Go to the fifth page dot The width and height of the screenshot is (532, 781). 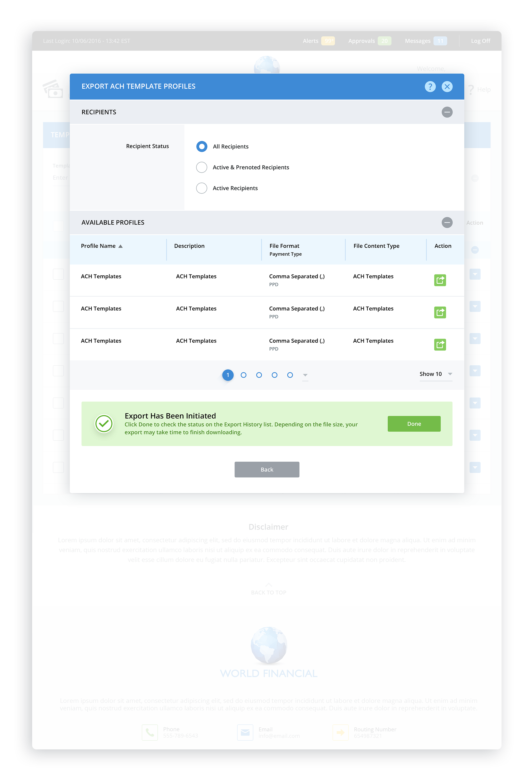pyautogui.click(x=290, y=375)
